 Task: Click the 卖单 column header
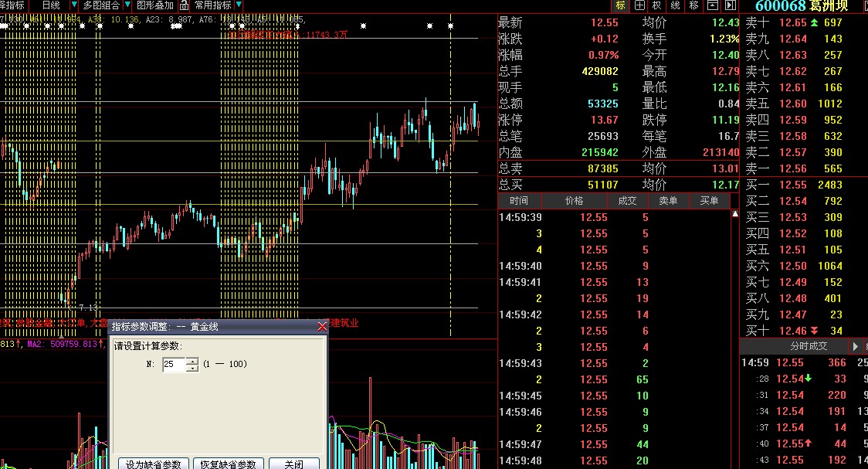pos(668,201)
